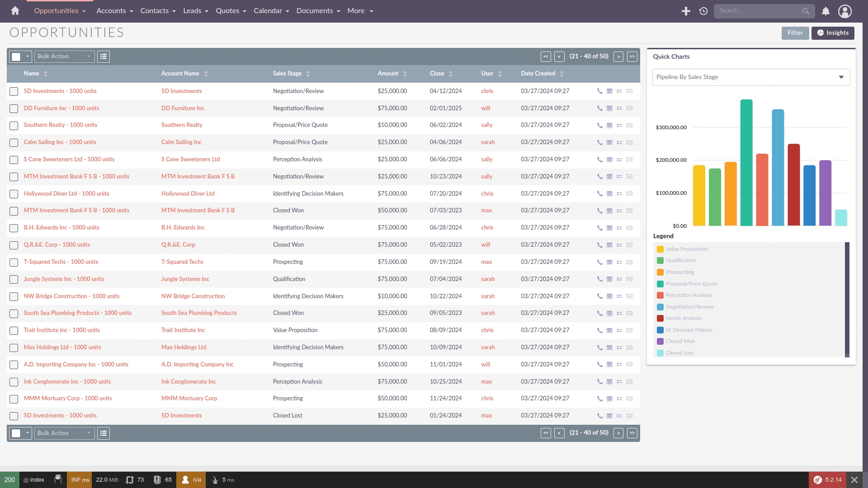Open the top Bulk Action dropdown
This screenshot has width=868, height=488.
64,56
